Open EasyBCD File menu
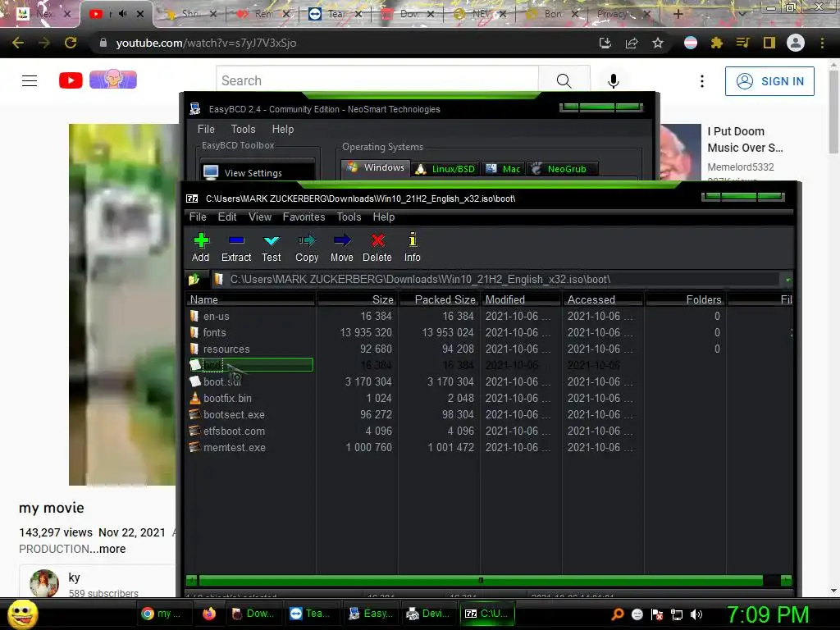This screenshot has width=840, height=630. [206, 129]
